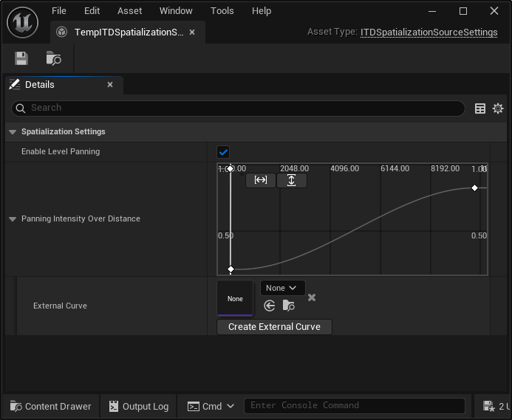Click Create External Curve button

pos(274,327)
